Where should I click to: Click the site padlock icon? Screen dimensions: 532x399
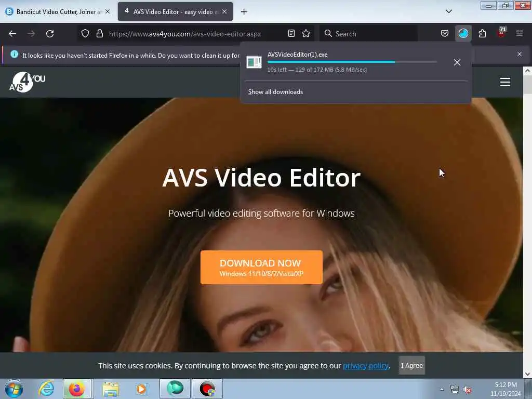99,34
